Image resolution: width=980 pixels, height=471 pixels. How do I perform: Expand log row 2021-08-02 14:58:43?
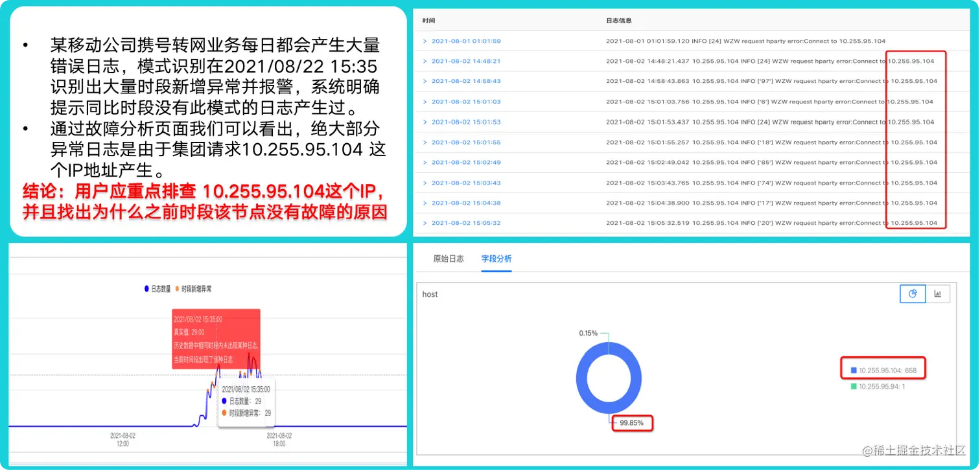[425, 81]
